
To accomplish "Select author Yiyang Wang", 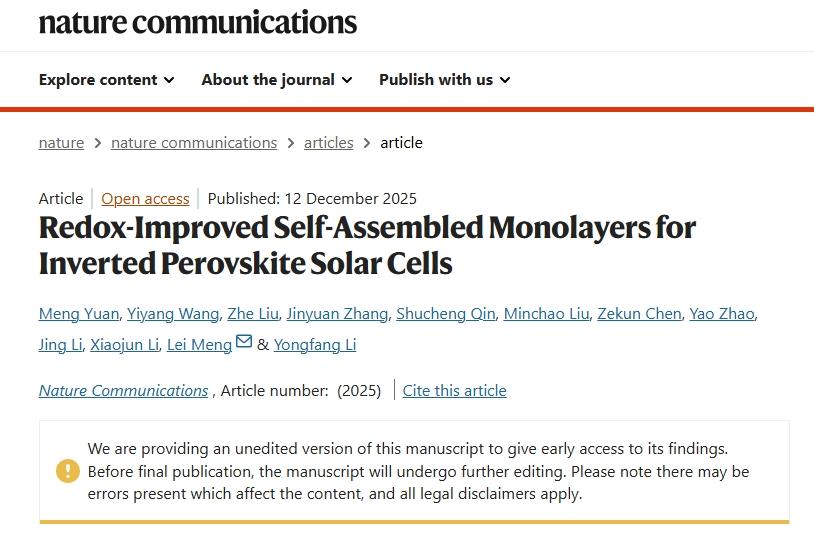I will [x=173, y=314].
